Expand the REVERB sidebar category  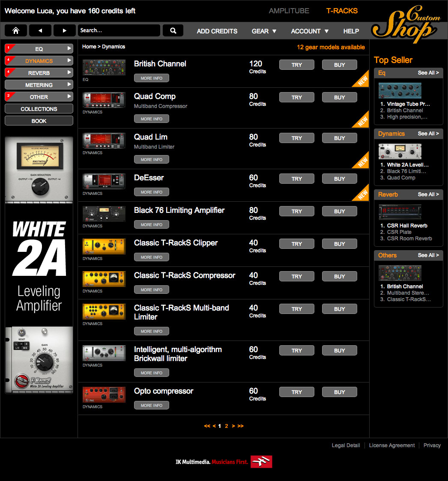coord(39,73)
